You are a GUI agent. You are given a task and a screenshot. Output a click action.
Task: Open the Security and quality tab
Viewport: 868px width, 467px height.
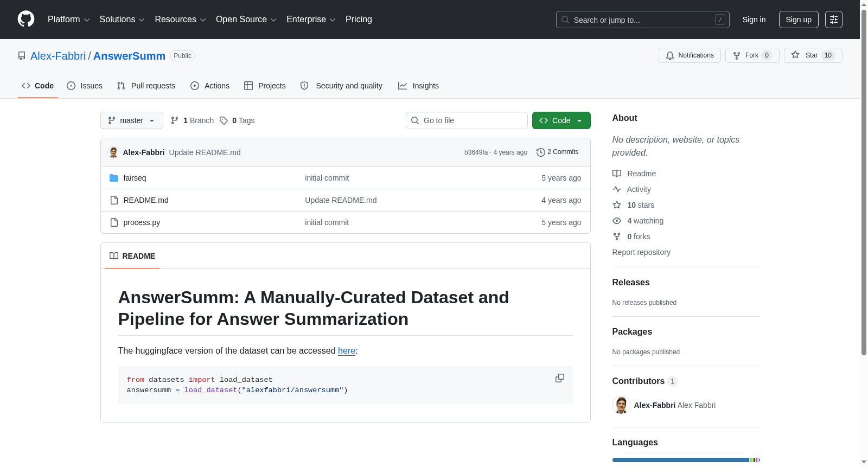coord(341,86)
